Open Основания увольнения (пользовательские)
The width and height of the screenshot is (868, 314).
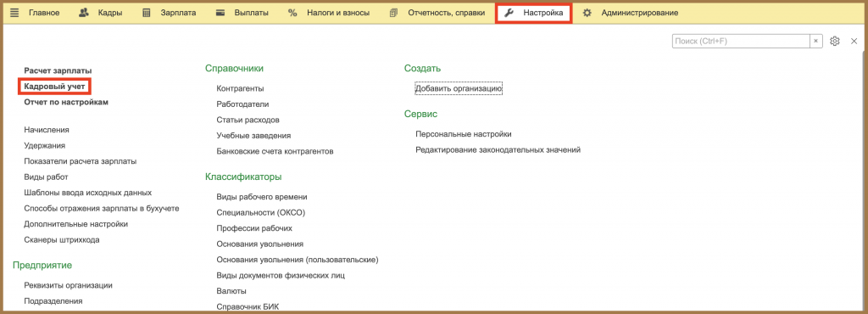[298, 259]
